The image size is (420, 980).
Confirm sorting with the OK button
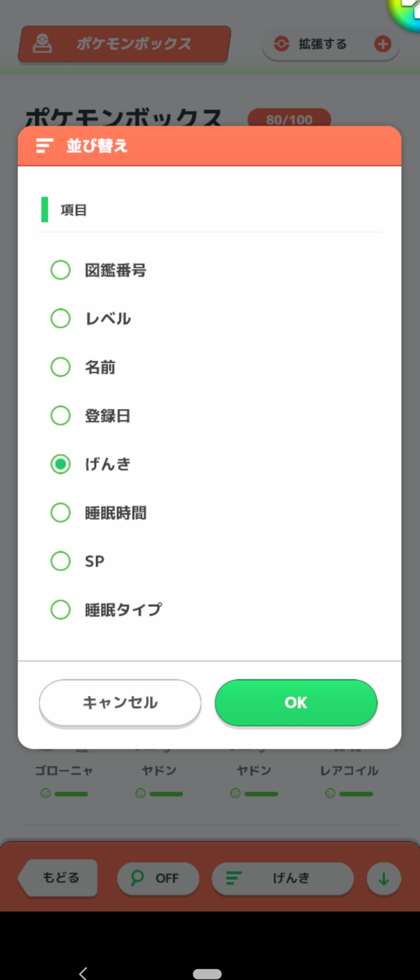296,703
